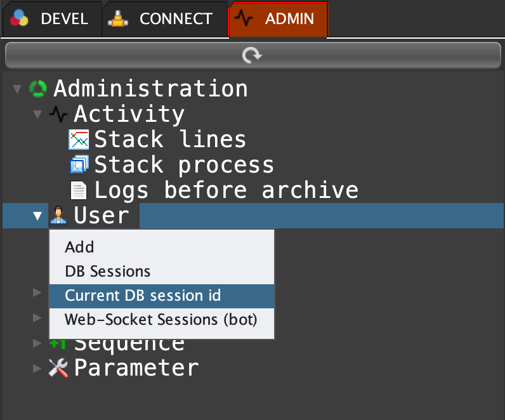
Task: Expand the Parameter tree node
Action: click(x=37, y=368)
